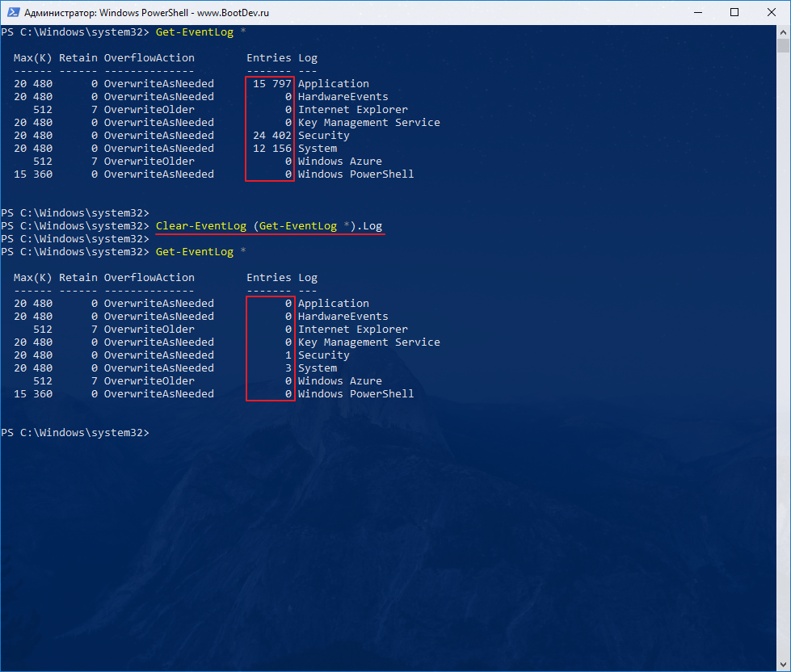Click OverflowAction header in first table
The width and height of the screenshot is (791, 672).
(149, 58)
